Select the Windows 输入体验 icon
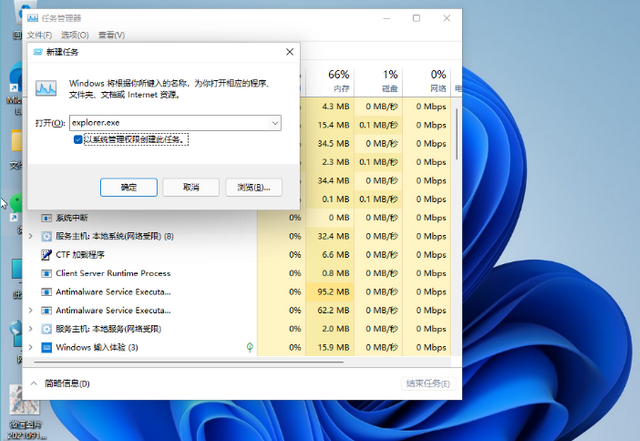 (47, 347)
